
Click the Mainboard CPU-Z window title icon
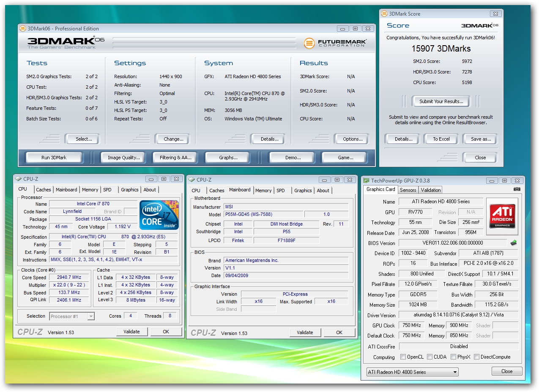(x=192, y=180)
